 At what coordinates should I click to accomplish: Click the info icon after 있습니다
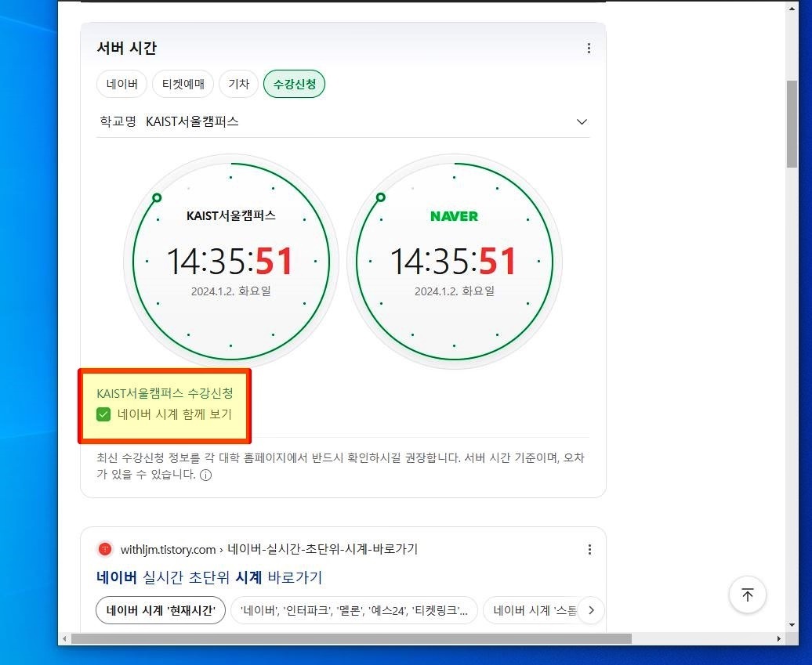205,475
